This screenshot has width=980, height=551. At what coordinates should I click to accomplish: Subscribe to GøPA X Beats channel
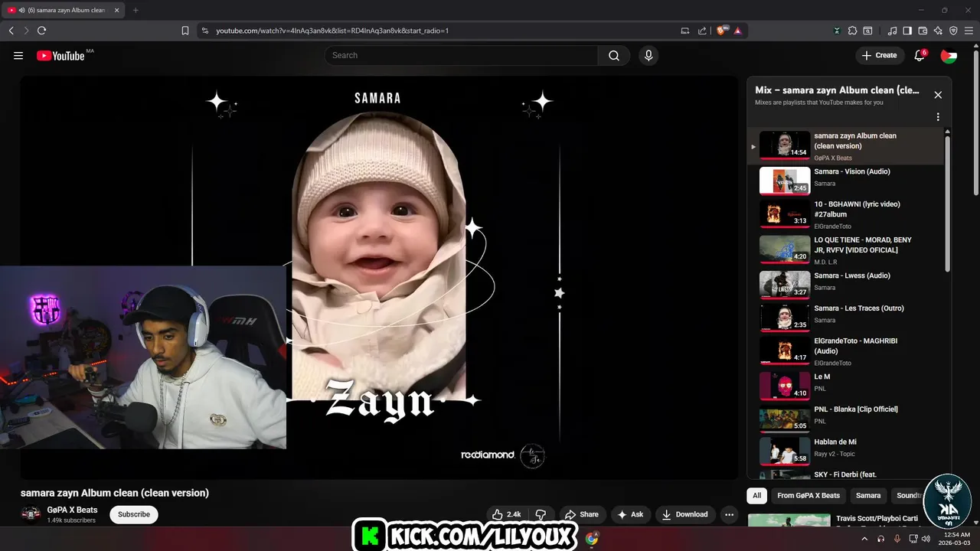point(134,514)
